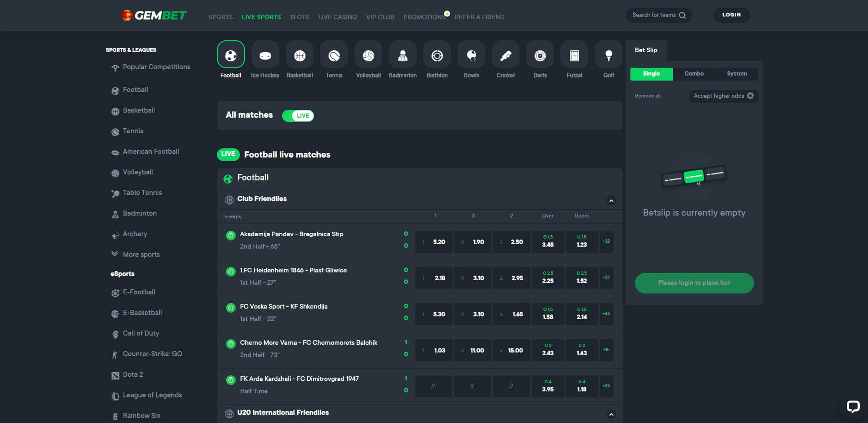Choose the Basketball icon in sports bar
The height and width of the screenshot is (423, 868).
(x=299, y=55)
